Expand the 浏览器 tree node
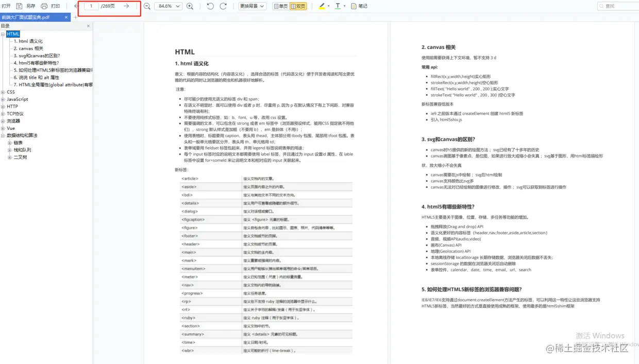 [3, 121]
